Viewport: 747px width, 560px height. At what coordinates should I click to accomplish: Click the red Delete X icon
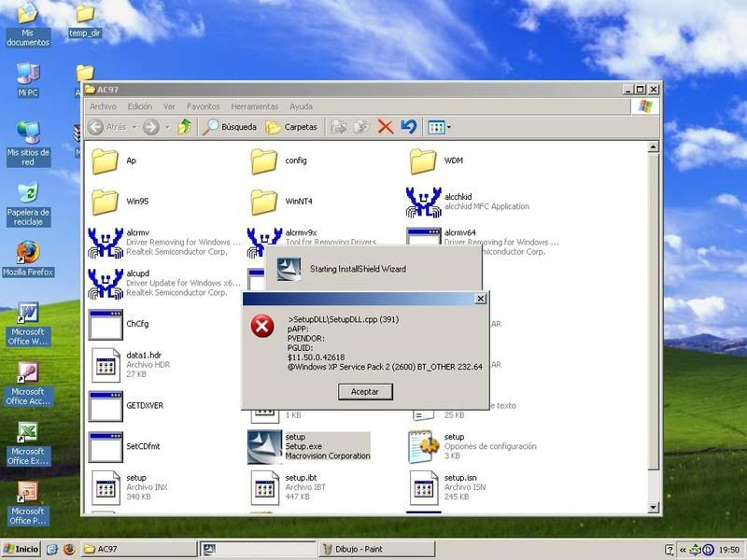tap(386, 127)
